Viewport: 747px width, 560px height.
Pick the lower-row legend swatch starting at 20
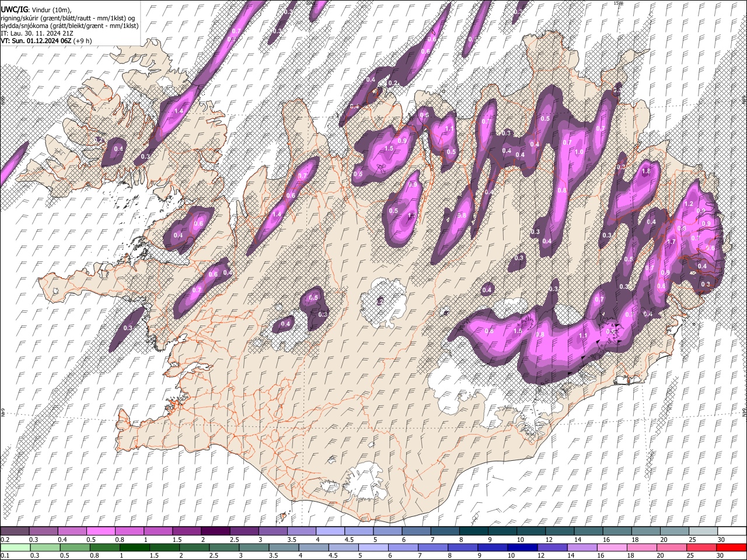coord(671,547)
